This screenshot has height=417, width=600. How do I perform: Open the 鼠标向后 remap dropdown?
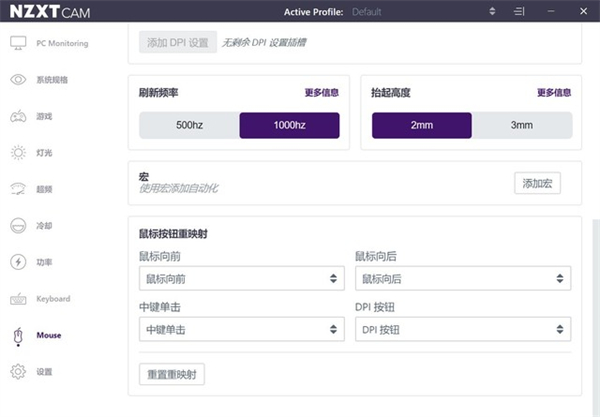tap(463, 278)
